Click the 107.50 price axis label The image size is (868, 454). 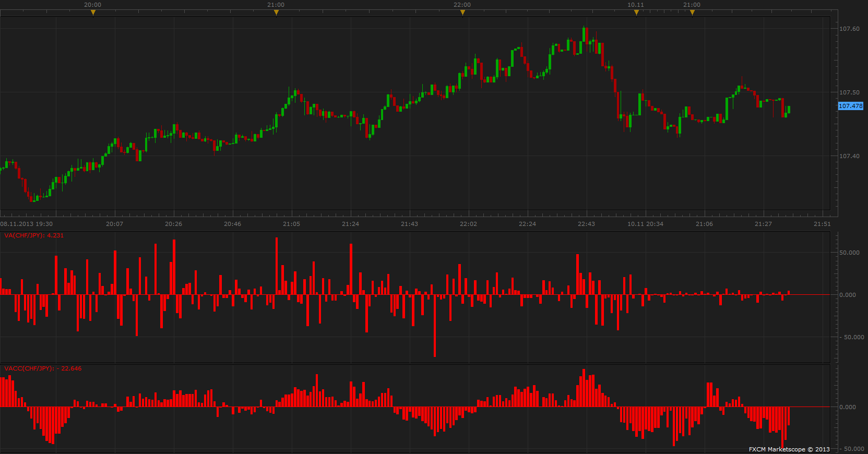(849, 92)
